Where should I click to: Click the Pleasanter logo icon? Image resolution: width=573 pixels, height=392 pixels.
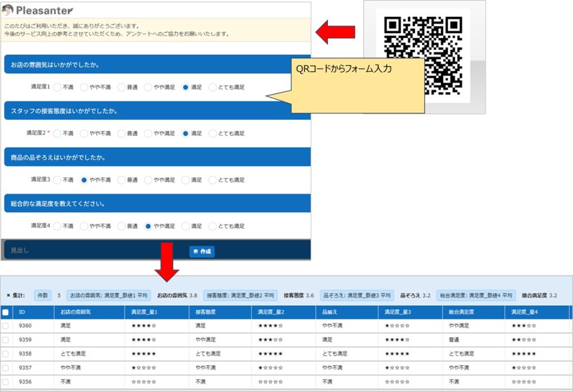[x=8, y=10]
